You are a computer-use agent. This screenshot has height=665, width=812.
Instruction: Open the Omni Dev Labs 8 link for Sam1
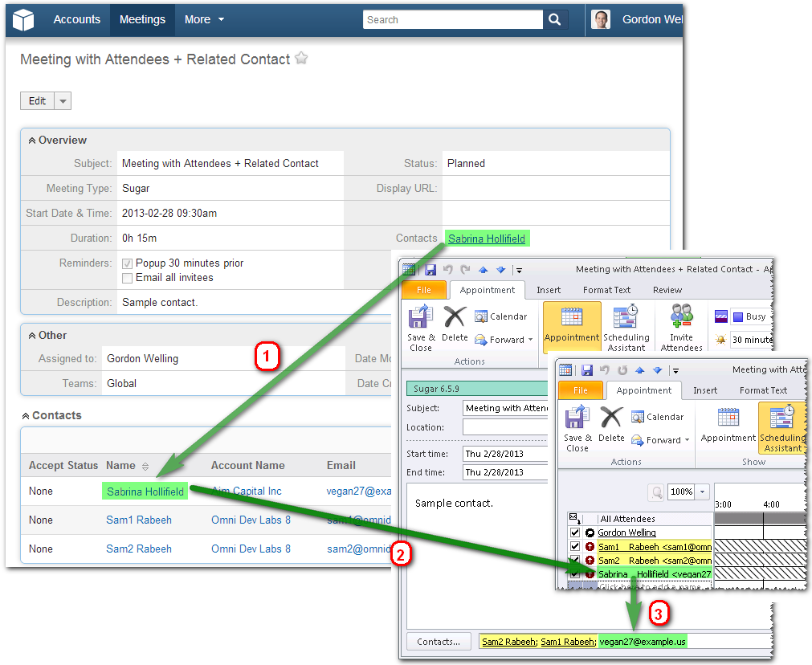pos(251,520)
